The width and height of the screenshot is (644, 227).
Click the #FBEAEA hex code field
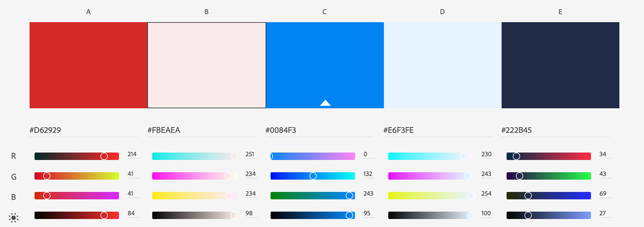pyautogui.click(x=201, y=130)
